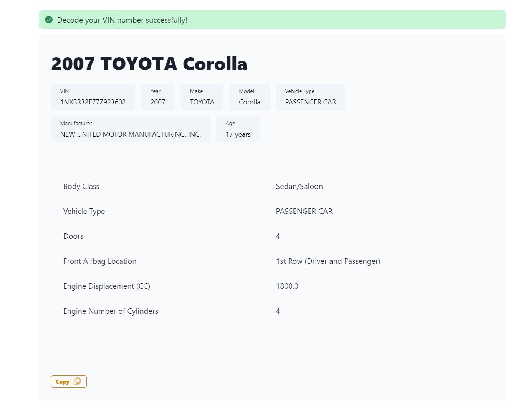The image size is (528, 420).
Task: Click the Vehicle Type chip in the summary
Action: tap(310, 97)
